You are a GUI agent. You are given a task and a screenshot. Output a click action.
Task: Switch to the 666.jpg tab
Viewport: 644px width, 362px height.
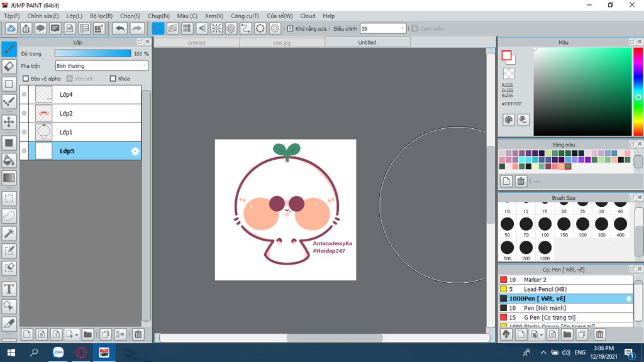pyautogui.click(x=282, y=43)
